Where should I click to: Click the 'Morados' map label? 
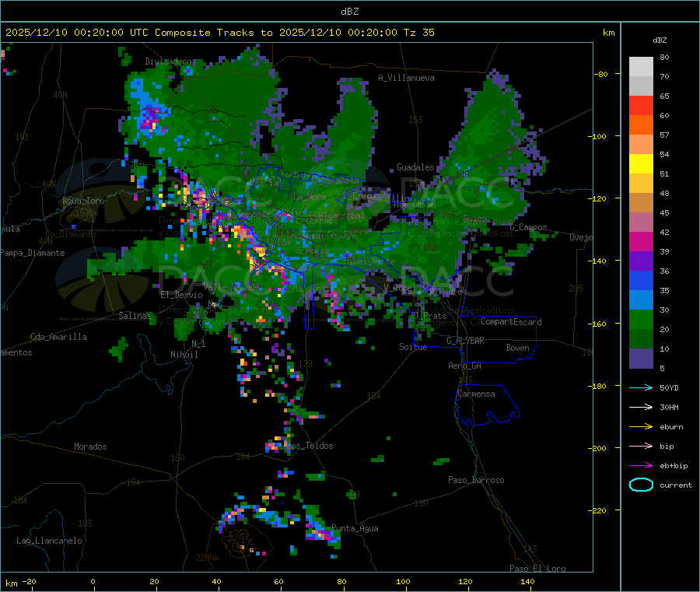coord(90,447)
